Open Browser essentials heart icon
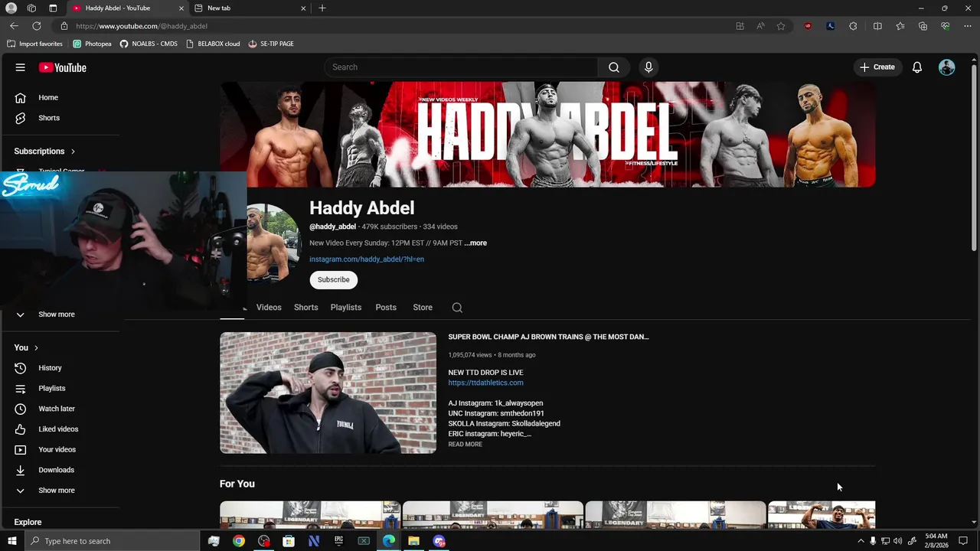 pos(946,26)
